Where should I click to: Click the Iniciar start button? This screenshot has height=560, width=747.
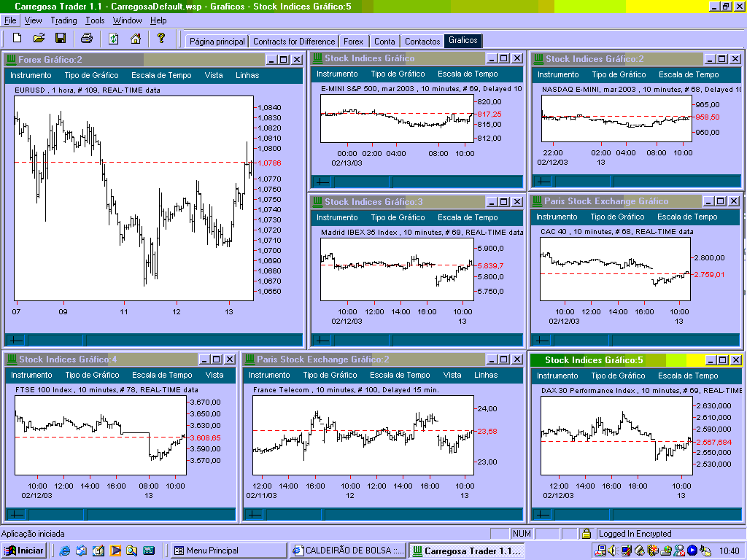coord(25,551)
